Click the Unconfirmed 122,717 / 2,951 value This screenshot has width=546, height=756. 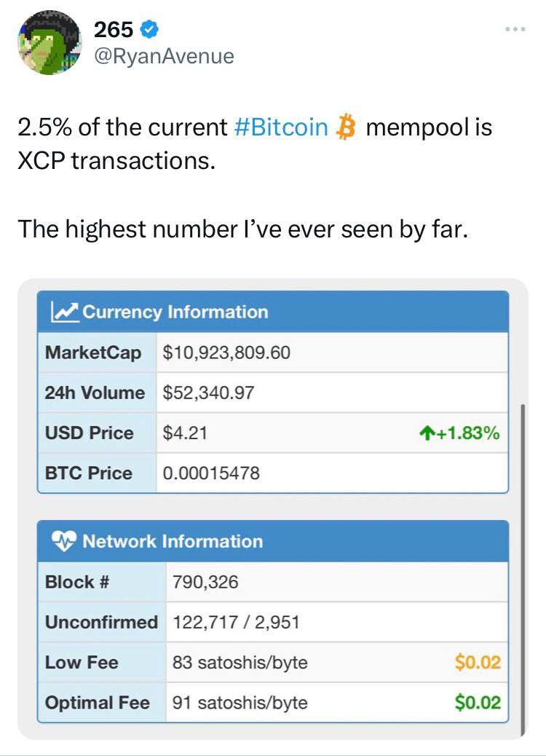tap(236, 622)
